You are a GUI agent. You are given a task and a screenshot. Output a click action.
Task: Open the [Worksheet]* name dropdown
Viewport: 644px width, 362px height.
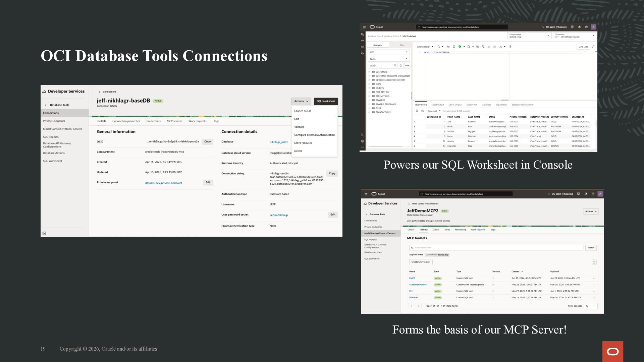click(425, 47)
